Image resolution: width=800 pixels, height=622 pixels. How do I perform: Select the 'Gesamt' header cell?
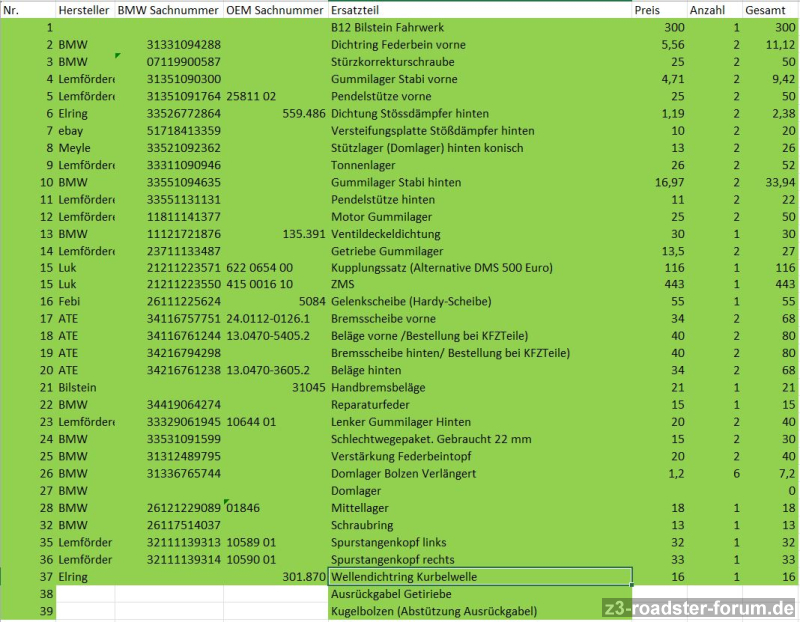click(x=770, y=10)
